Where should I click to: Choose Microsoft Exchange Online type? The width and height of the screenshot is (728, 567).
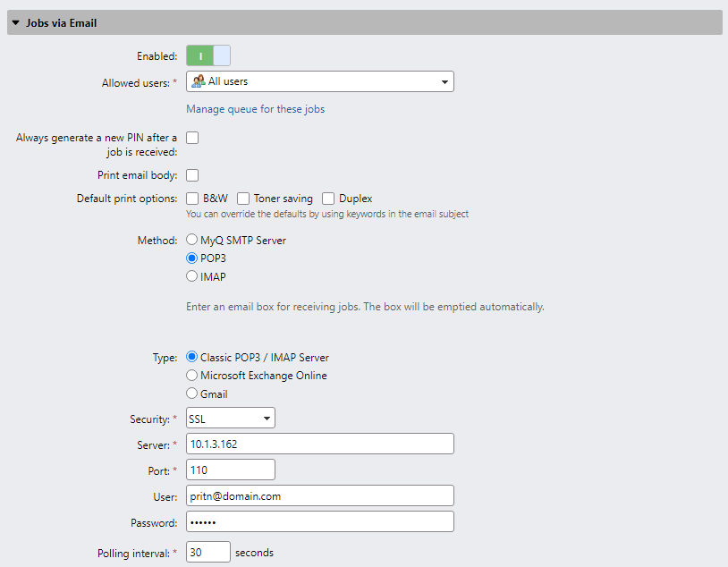click(x=191, y=375)
